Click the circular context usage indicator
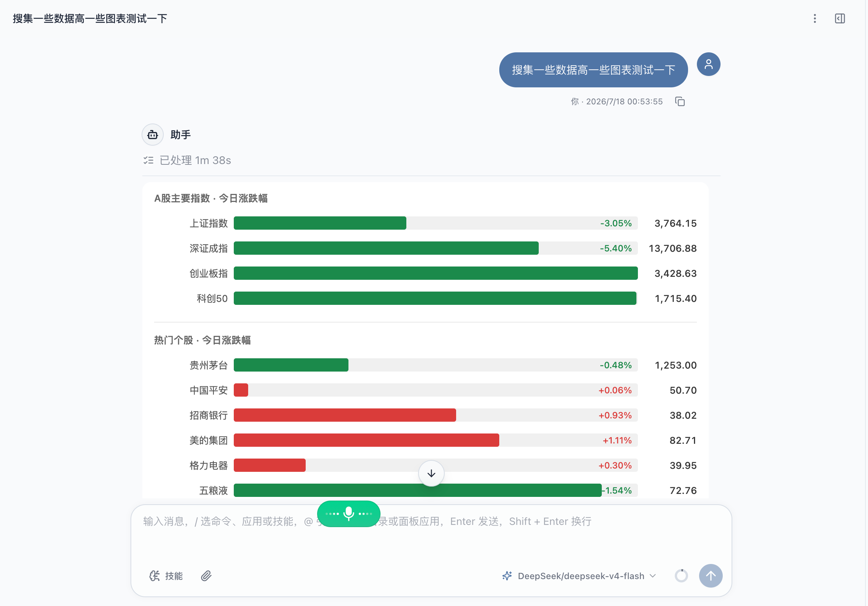The width and height of the screenshot is (868, 606). pos(681,576)
